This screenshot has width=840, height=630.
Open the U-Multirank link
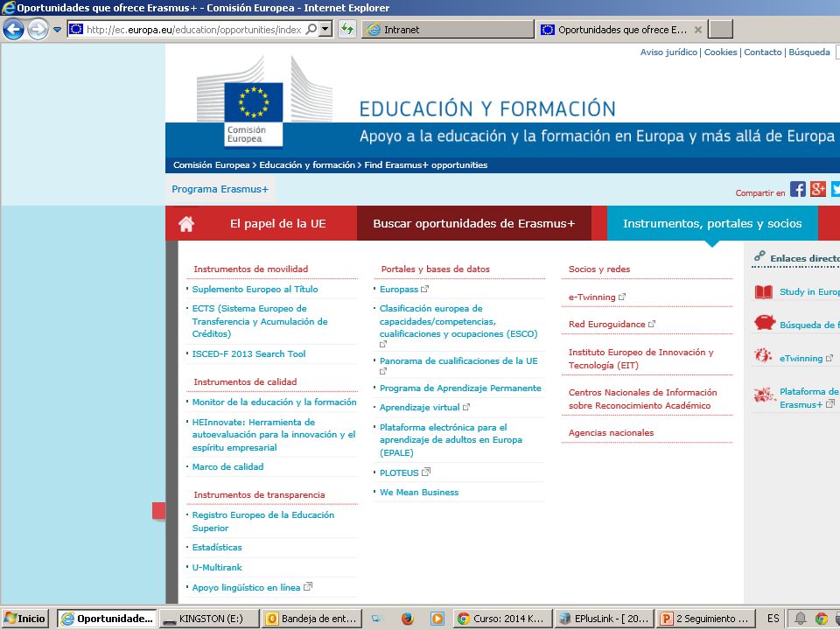coord(217,567)
